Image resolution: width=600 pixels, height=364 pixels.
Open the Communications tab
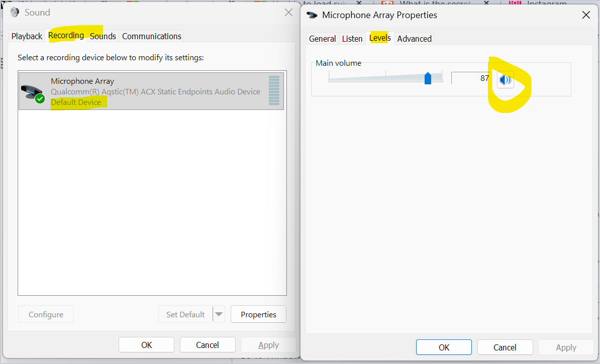152,36
